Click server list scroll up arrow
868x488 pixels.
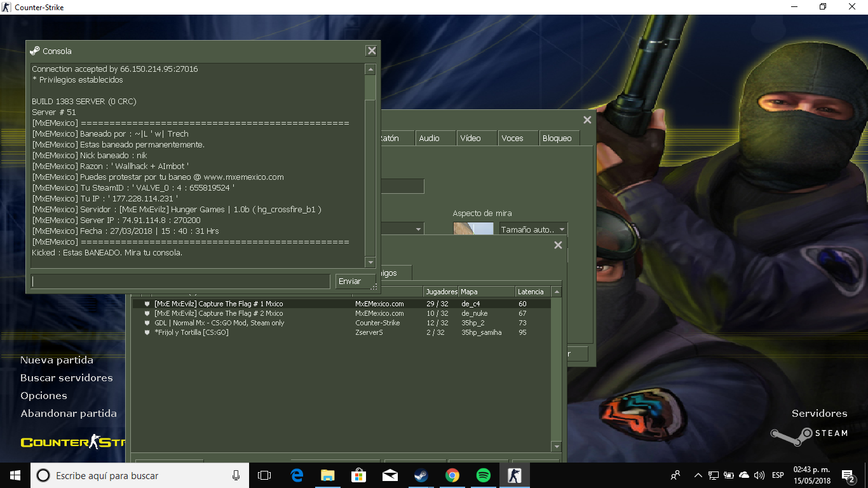point(557,292)
